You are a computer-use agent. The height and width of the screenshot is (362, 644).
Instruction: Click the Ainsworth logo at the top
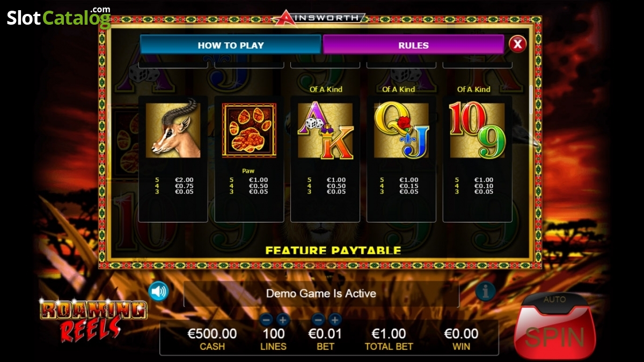pyautogui.click(x=319, y=18)
